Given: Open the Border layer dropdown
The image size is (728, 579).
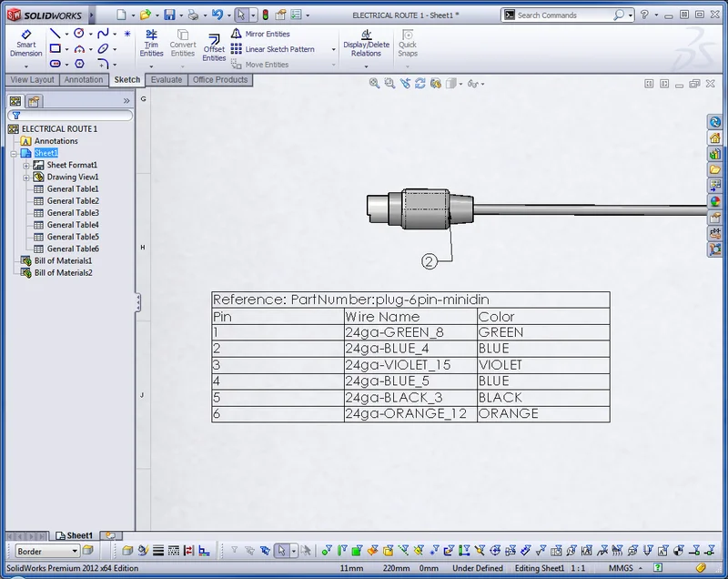Looking at the screenshot, I should click(x=75, y=551).
